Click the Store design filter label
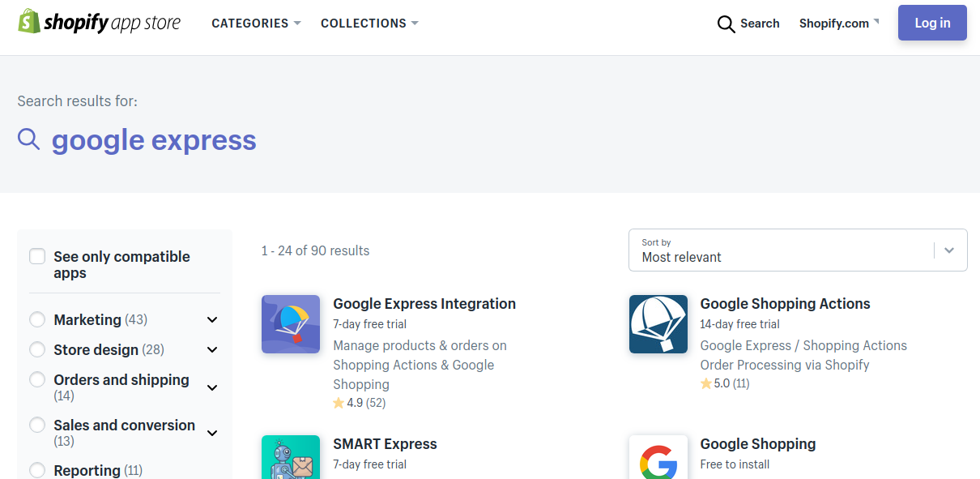 [x=109, y=349]
